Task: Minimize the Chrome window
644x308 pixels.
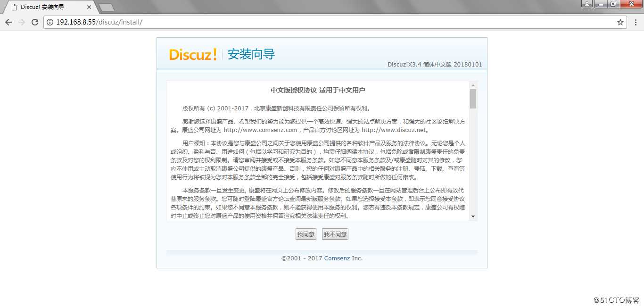Action: [600, 4]
